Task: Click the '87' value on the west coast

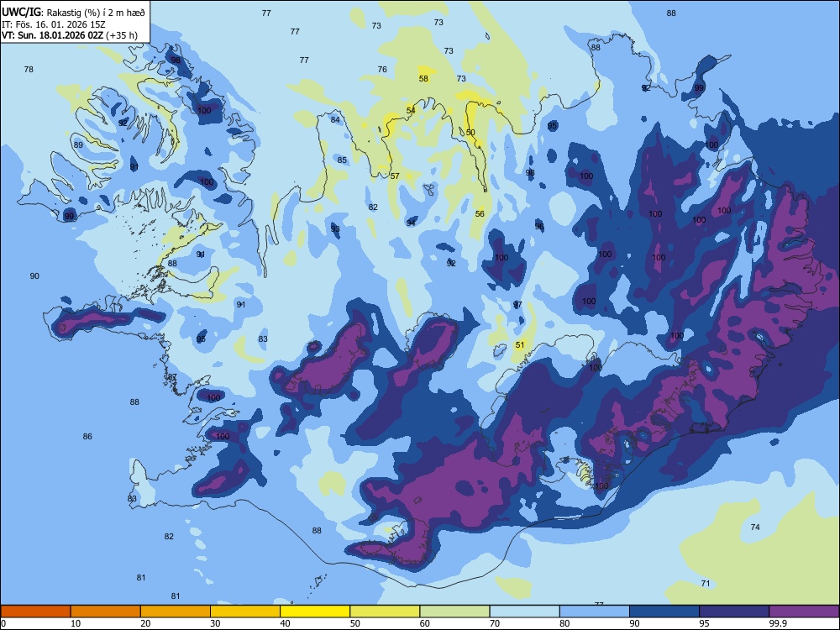Action: tap(172, 377)
